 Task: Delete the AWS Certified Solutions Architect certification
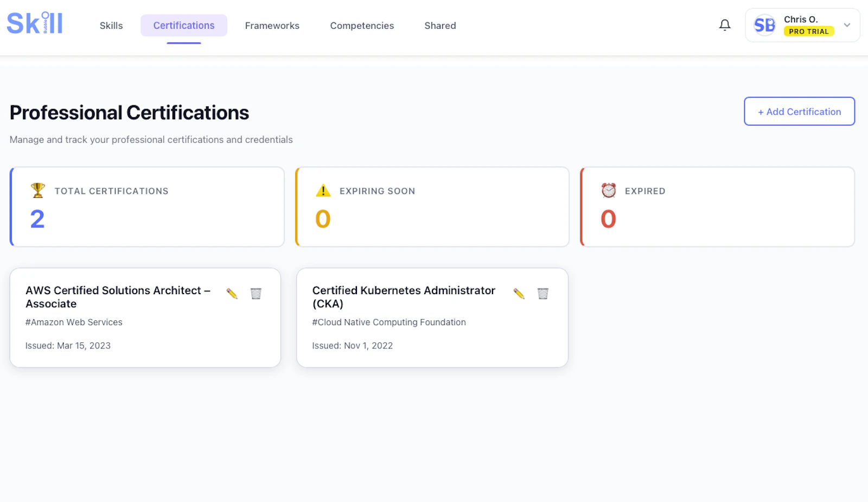tap(256, 294)
